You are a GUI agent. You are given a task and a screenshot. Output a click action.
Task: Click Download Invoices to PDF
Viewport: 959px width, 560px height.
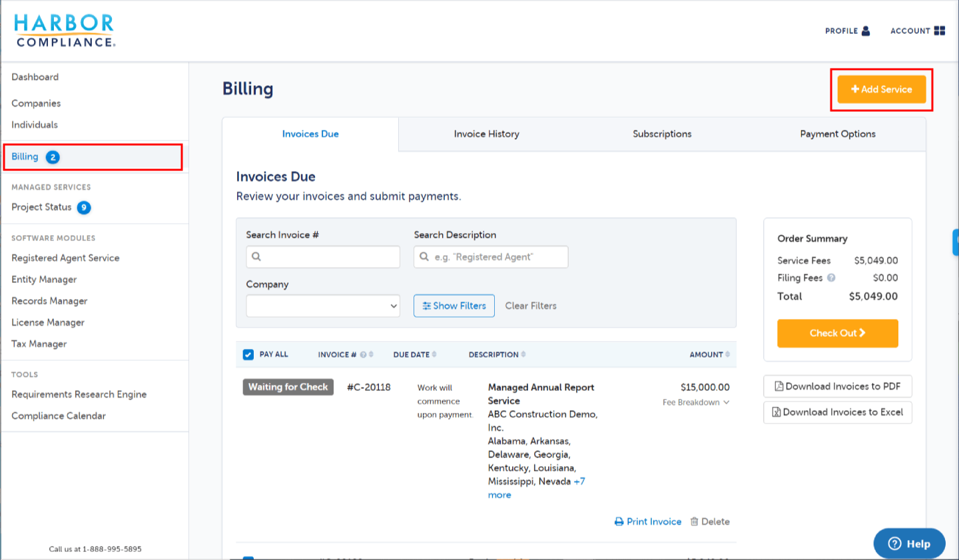838,387
